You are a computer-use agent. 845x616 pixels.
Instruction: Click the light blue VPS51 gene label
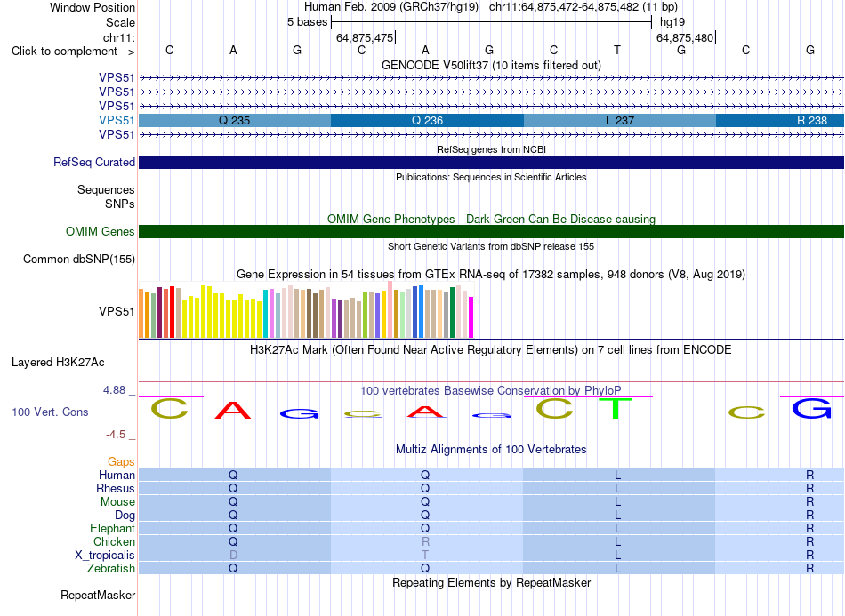pos(117,121)
